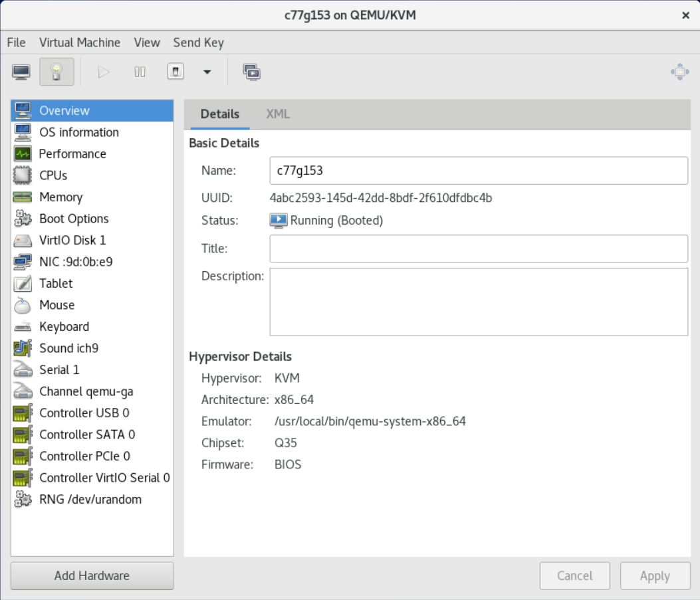Click the Boot Options gears icon
The image size is (700, 600).
tap(23, 219)
